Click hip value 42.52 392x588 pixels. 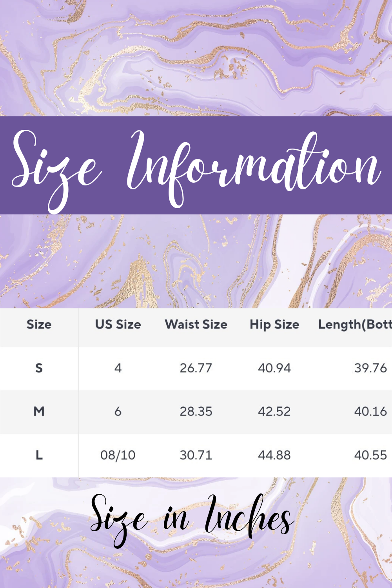[x=274, y=412]
